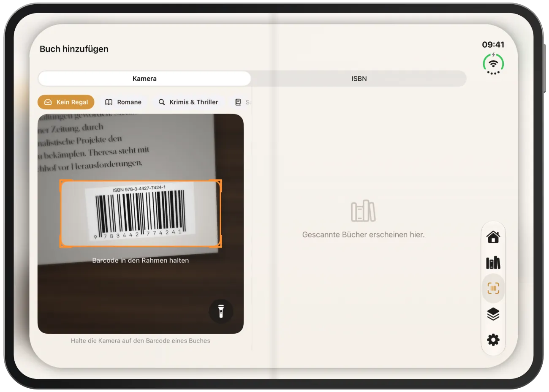Screen dimensions: 549x392
Task: Click the empty-state books icon
Action: (x=363, y=211)
